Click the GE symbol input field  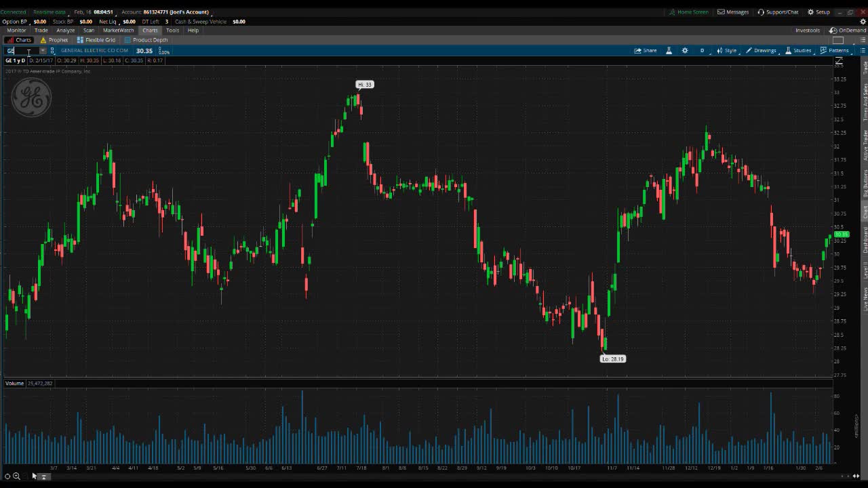point(22,51)
